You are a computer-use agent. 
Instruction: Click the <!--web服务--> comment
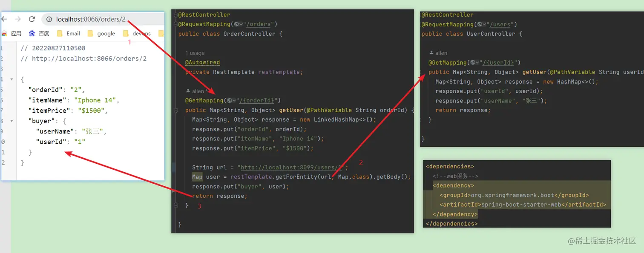[456, 176]
